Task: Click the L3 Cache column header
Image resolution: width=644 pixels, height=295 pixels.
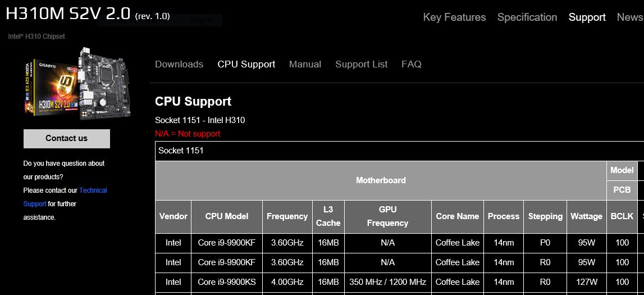Action: [328, 216]
